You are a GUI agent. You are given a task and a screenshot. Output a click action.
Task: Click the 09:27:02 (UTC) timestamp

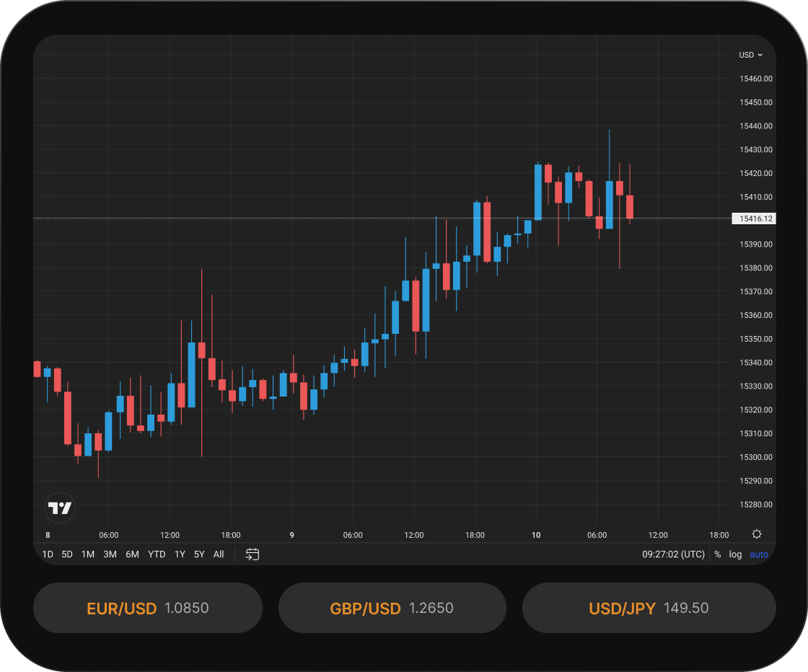(672, 554)
